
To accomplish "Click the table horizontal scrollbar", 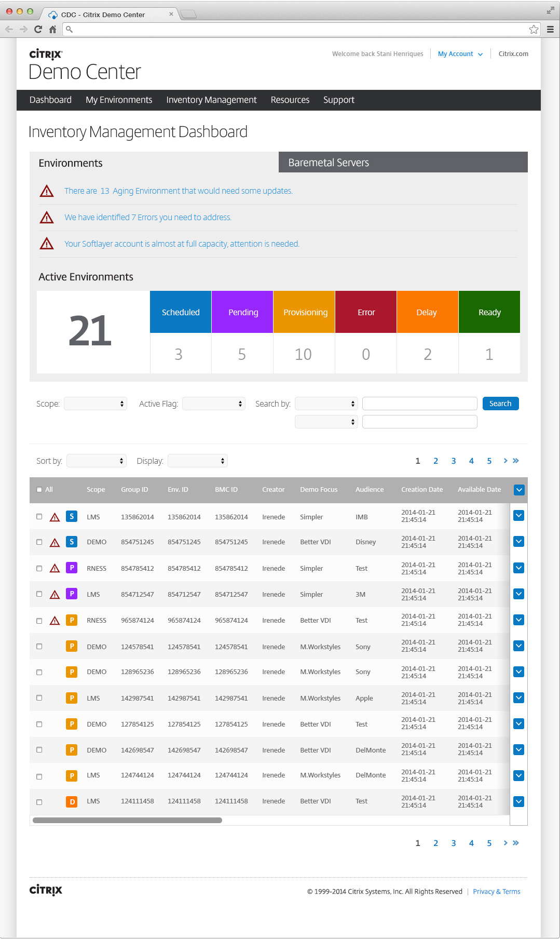I will click(x=127, y=821).
